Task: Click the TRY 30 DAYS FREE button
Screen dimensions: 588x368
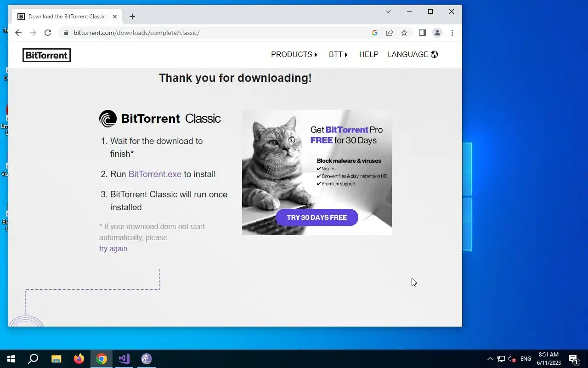Action: tap(317, 218)
